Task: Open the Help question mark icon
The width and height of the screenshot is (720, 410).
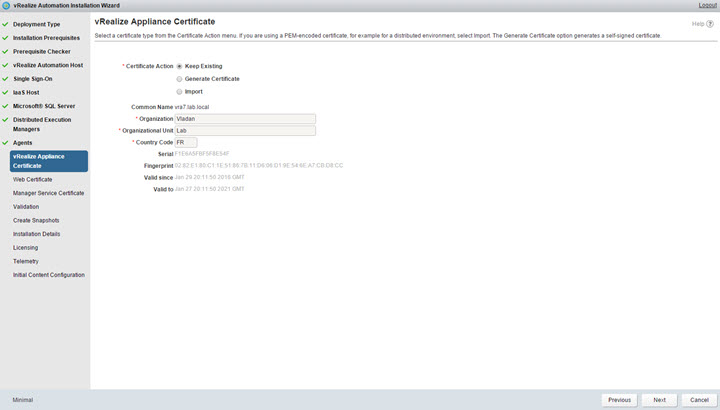Action: click(710, 24)
